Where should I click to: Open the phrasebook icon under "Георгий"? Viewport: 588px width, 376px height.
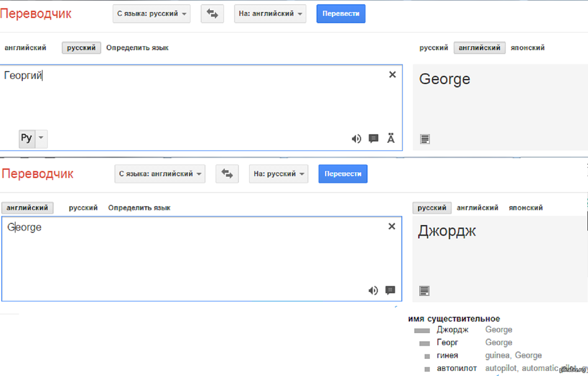coord(374,138)
